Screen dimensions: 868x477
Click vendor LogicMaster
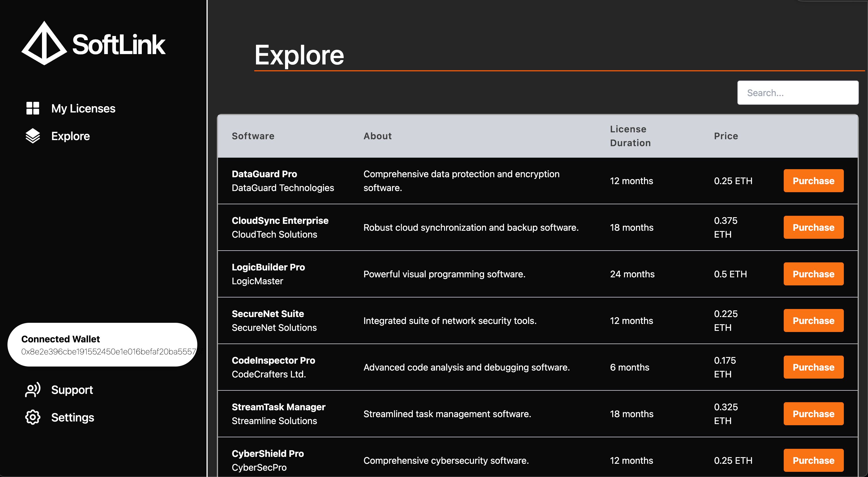(257, 281)
